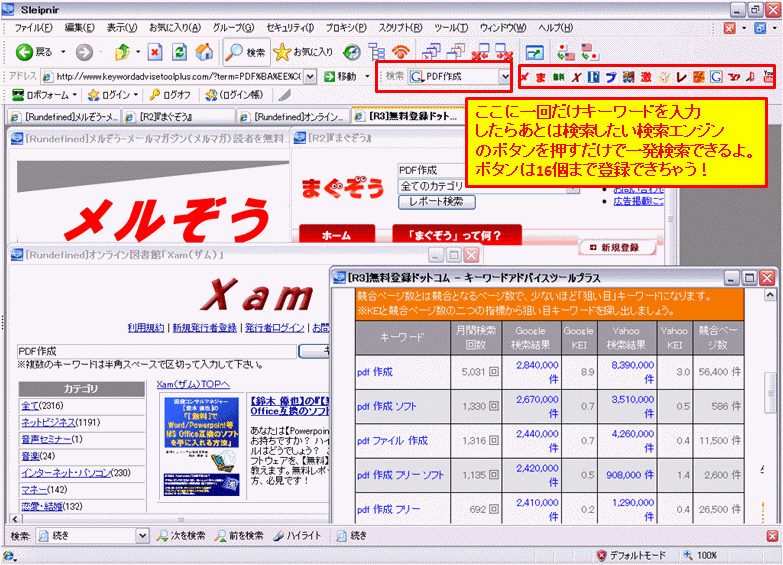Click the red X stop loading icon
Viewport: 783px width, 565px height.
[155, 51]
